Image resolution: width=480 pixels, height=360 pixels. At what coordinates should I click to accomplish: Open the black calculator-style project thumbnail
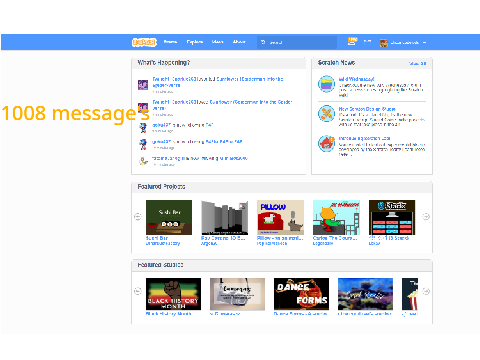click(x=392, y=217)
